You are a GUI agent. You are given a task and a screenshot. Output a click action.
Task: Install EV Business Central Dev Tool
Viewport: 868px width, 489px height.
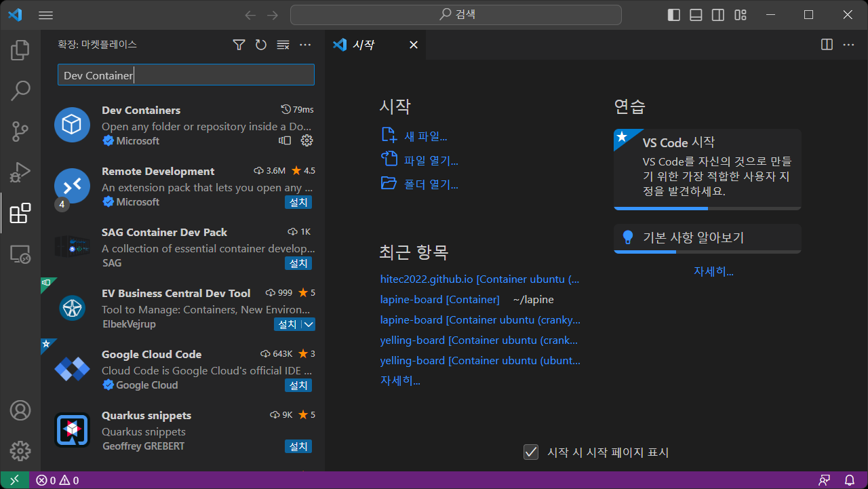(x=287, y=324)
